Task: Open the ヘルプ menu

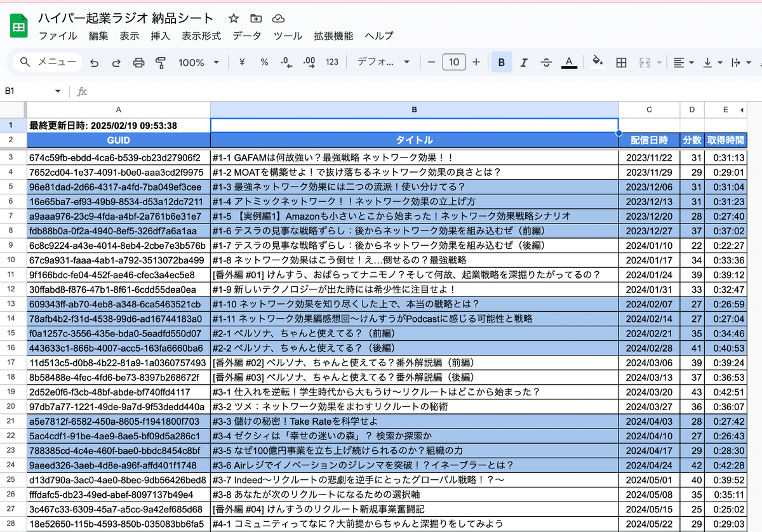Action: 379,36
